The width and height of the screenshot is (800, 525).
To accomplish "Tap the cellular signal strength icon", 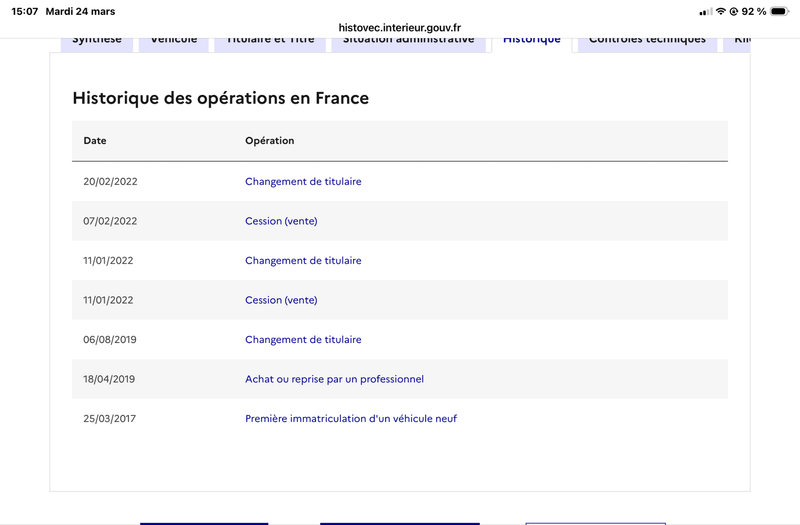I will (x=706, y=11).
